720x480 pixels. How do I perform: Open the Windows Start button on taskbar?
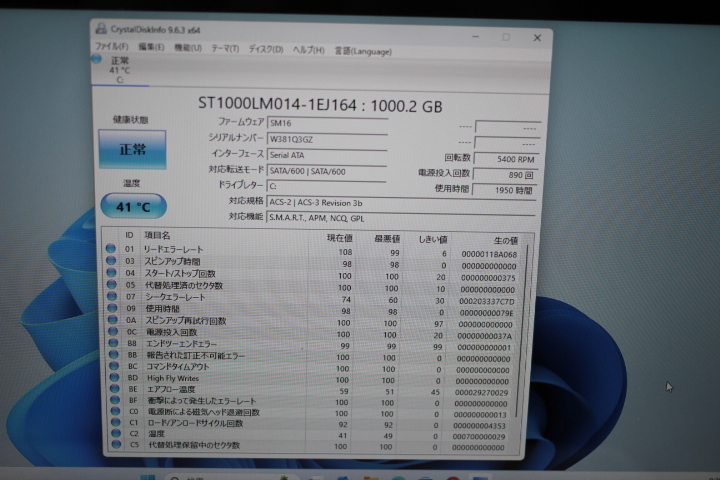point(148,477)
